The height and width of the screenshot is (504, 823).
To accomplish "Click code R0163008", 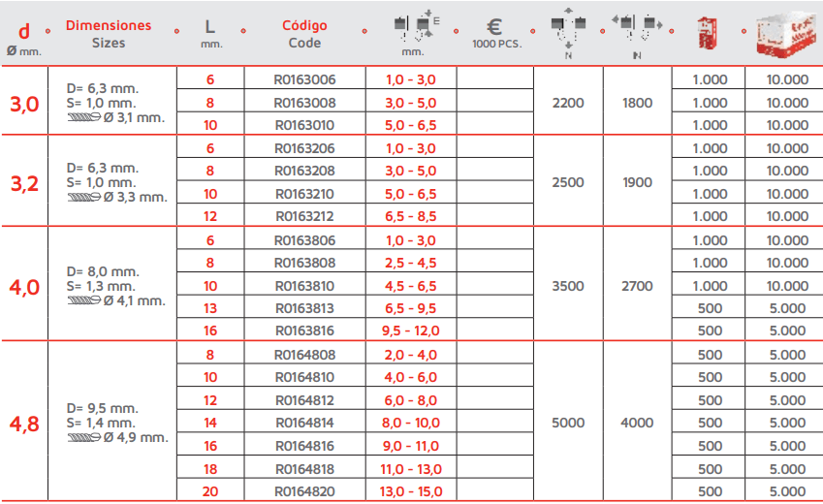I will [x=304, y=103].
